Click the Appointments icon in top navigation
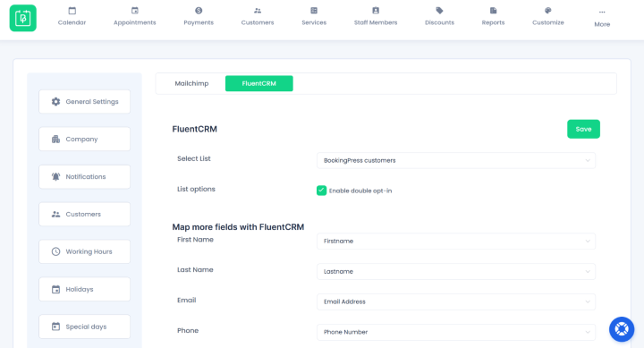 pyautogui.click(x=135, y=10)
